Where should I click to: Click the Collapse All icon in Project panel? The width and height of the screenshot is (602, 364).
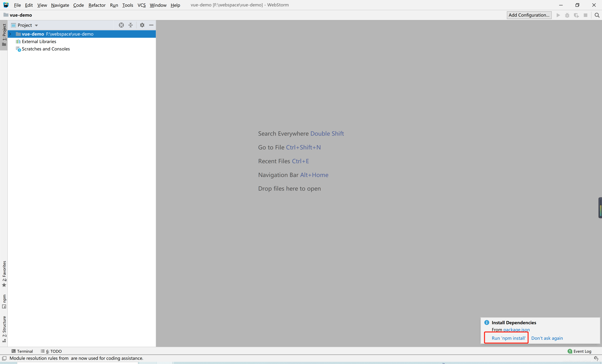(x=131, y=25)
